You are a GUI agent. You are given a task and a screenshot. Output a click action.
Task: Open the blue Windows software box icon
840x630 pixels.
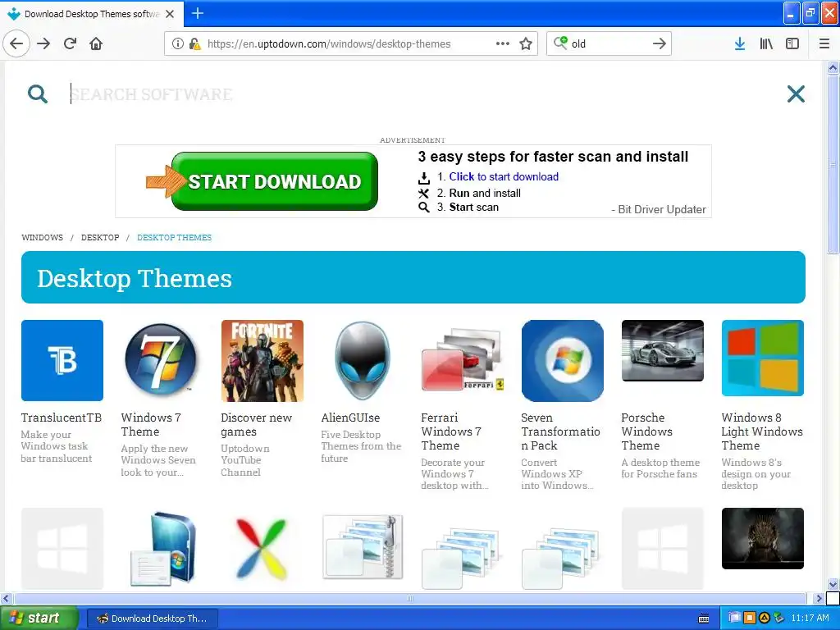[163, 549]
